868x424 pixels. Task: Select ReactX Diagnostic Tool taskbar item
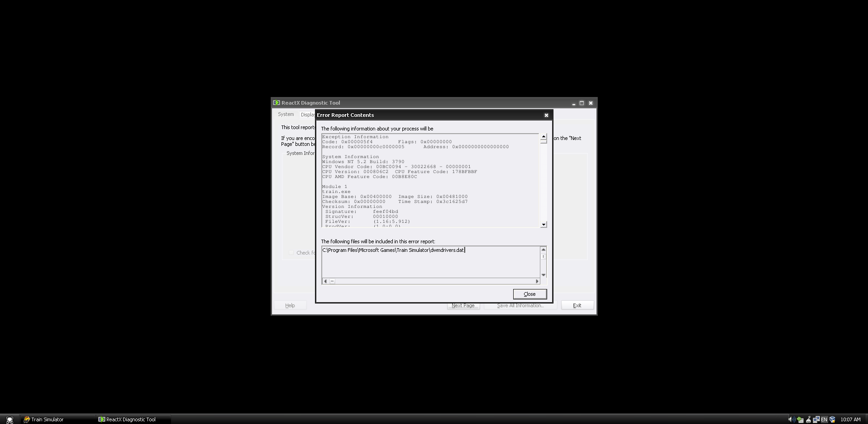click(x=133, y=419)
